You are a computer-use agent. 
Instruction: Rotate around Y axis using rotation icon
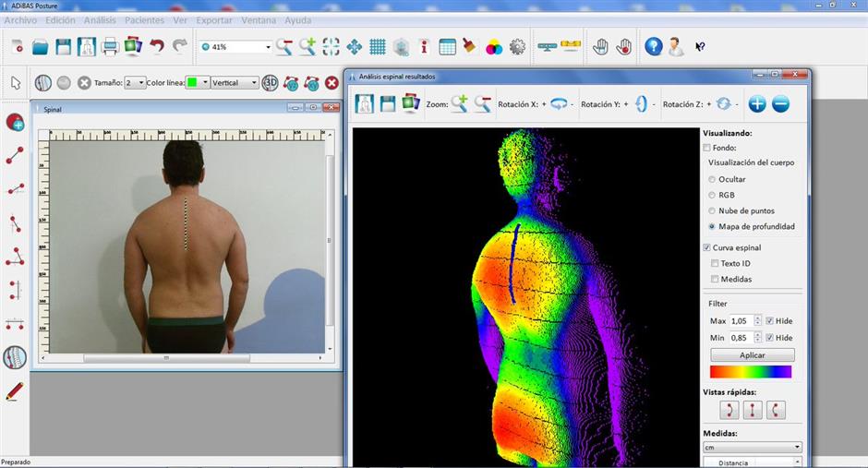(x=641, y=103)
